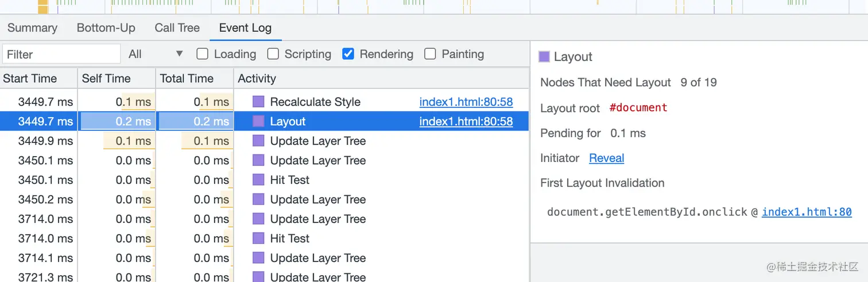
Task: Select the Recalculate Style activity row
Action: tap(264, 102)
